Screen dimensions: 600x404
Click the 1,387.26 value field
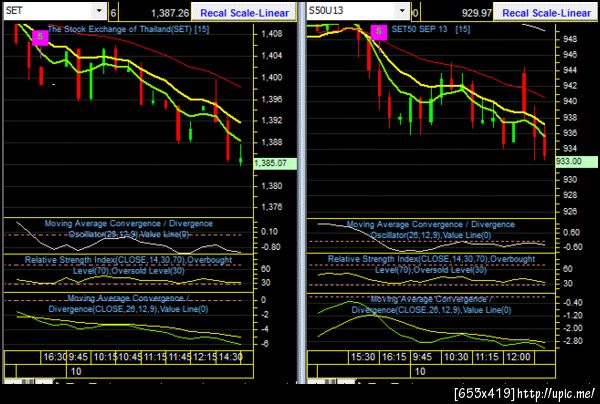pyautogui.click(x=154, y=13)
